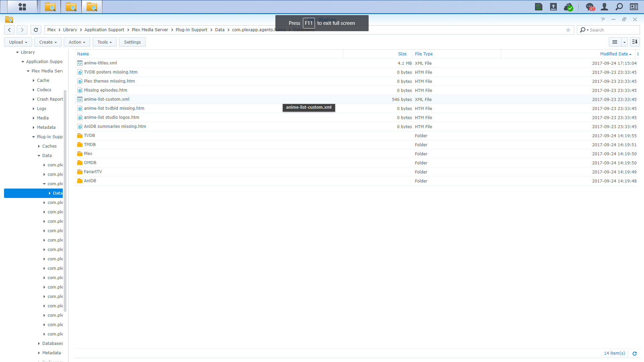644x362 pixels.
Task: Open the Tools dropdown menu
Action: click(x=104, y=42)
